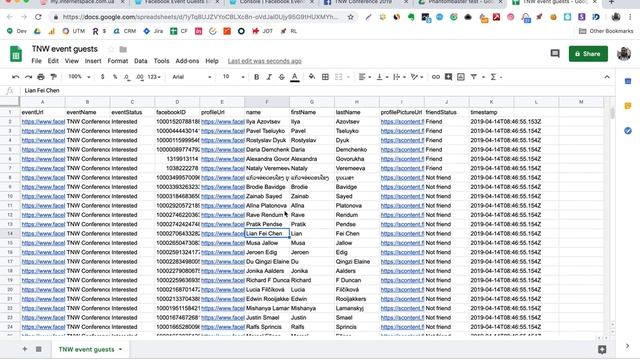Select the cell containing Rave Rendum
The height and width of the screenshot is (360, 640).
click(267, 215)
